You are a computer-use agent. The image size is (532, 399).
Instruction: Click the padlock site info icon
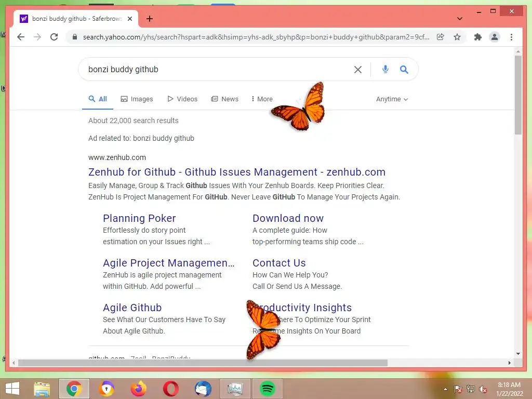point(75,37)
